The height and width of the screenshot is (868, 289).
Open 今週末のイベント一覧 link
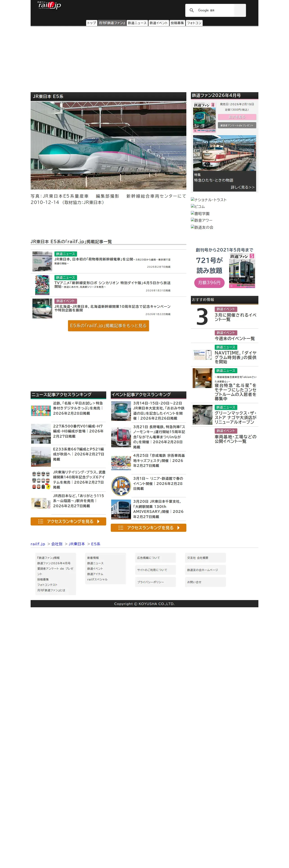coord(235,338)
